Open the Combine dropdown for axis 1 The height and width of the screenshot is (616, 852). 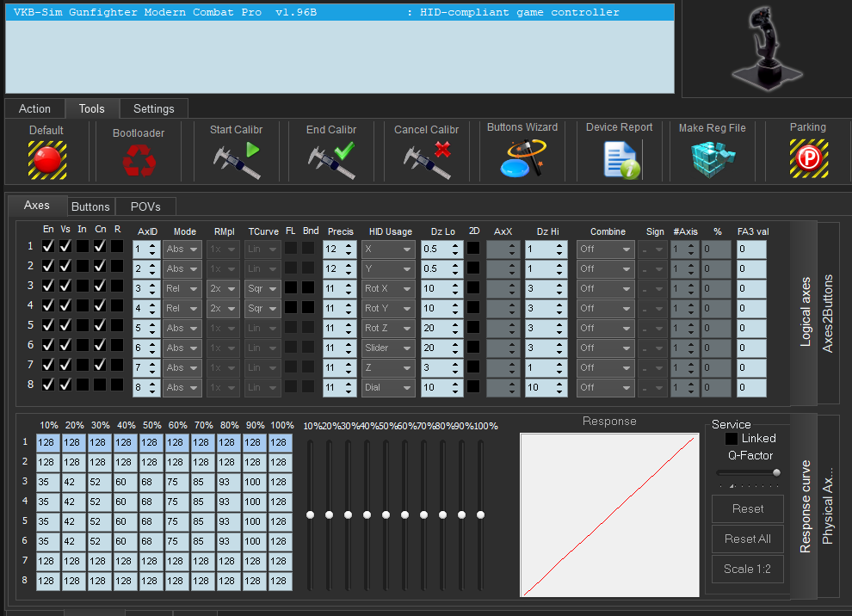click(x=605, y=249)
